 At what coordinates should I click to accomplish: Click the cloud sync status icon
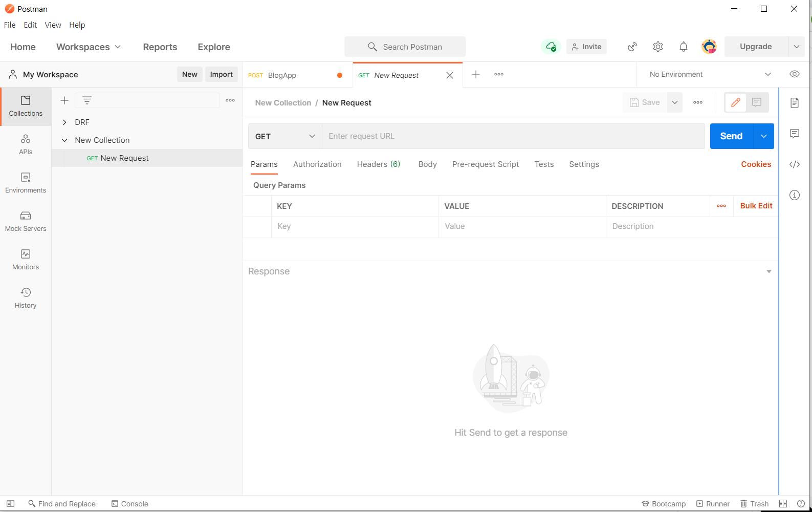(x=551, y=47)
